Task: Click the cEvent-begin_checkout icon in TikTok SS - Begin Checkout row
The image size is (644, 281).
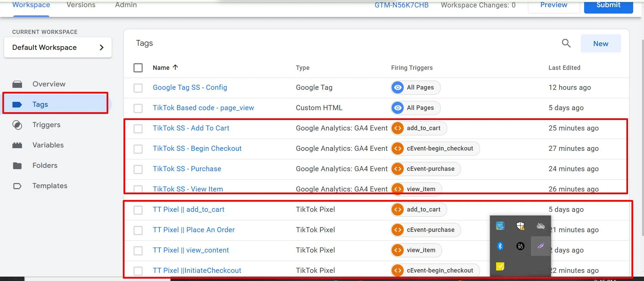Action: pos(398,148)
